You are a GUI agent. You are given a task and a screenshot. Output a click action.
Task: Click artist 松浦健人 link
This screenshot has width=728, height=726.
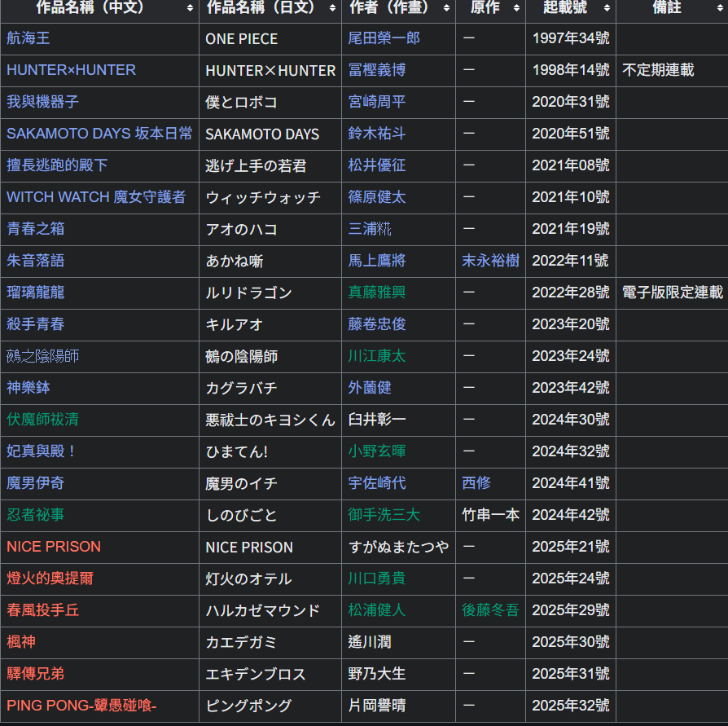tap(377, 610)
